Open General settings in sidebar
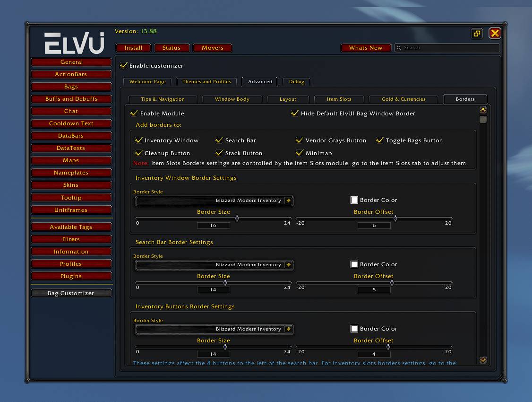This screenshot has height=402, width=532. (x=71, y=62)
